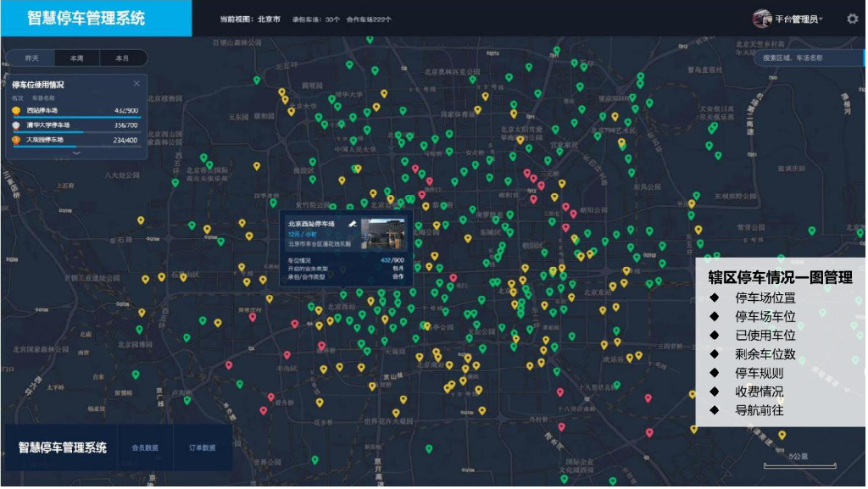Screen dimensions: 868x489
Task: Close the 停车位使用情况 panel
Action: click(136, 84)
